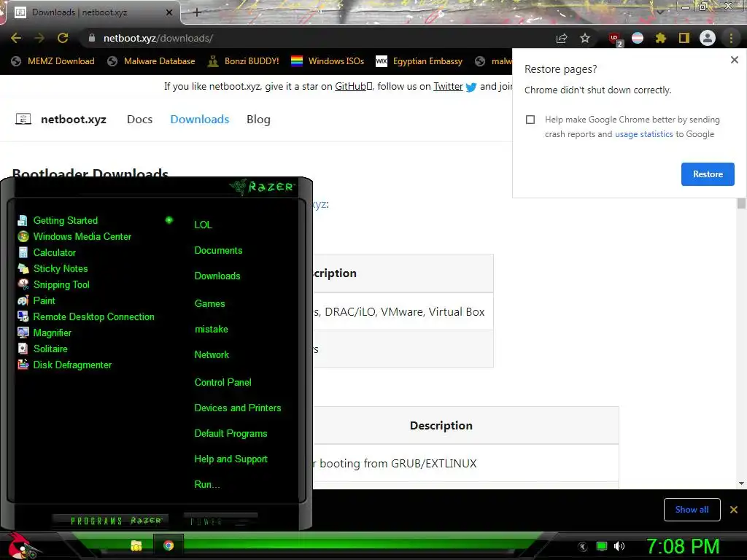Open Devices and Printers
The image size is (747, 560).
tap(238, 408)
